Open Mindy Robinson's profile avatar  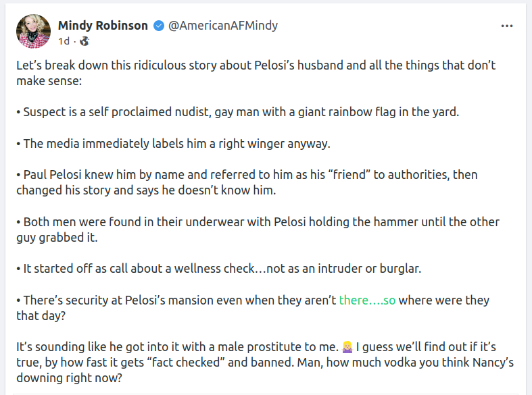[x=33, y=32]
